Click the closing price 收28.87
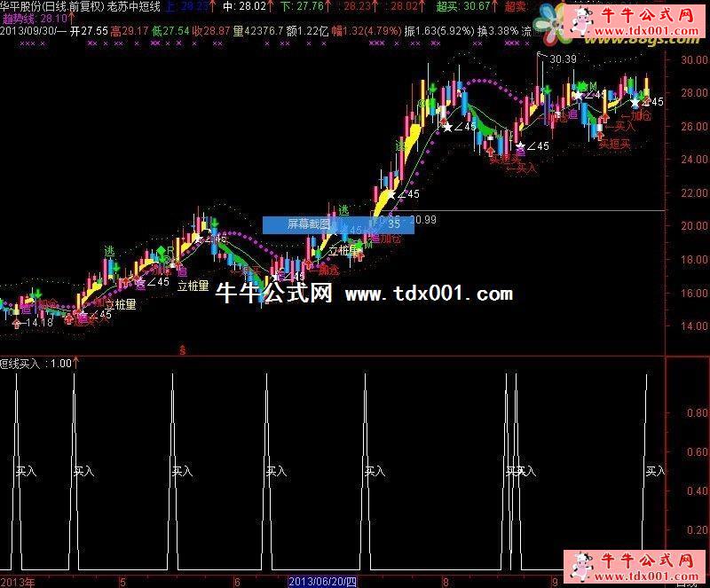 [x=211, y=31]
